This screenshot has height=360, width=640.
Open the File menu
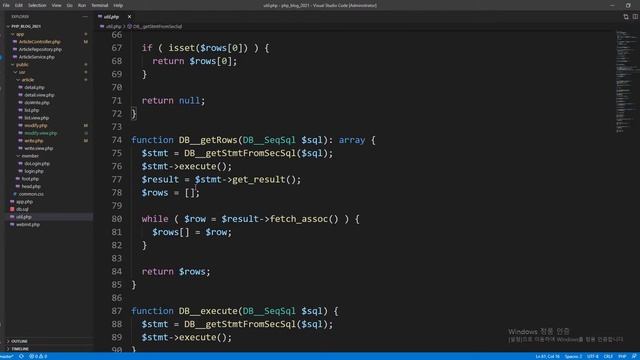(6, 5)
